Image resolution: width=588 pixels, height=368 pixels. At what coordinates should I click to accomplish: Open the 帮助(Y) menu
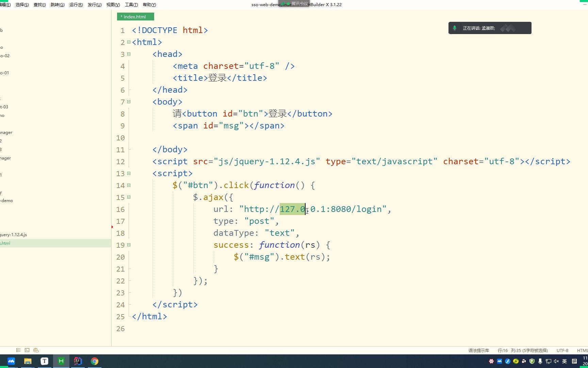(x=149, y=5)
